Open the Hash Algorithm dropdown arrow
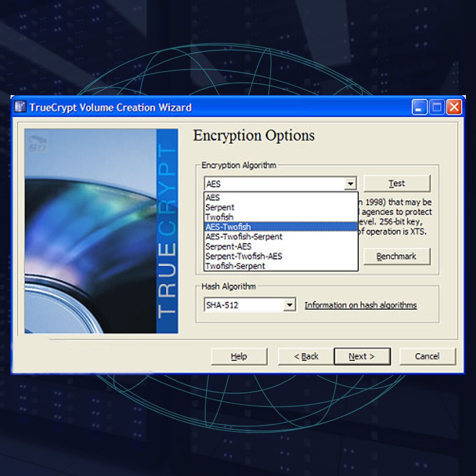This screenshot has width=476, height=476. pos(289,305)
